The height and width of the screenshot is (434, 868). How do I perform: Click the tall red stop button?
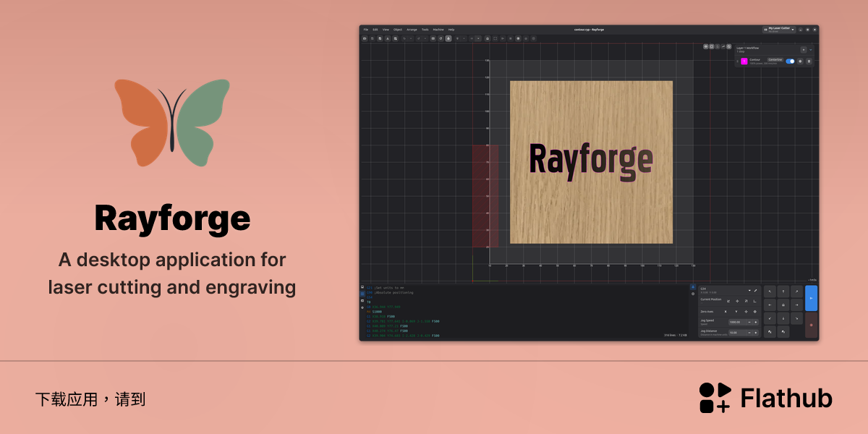tap(811, 325)
